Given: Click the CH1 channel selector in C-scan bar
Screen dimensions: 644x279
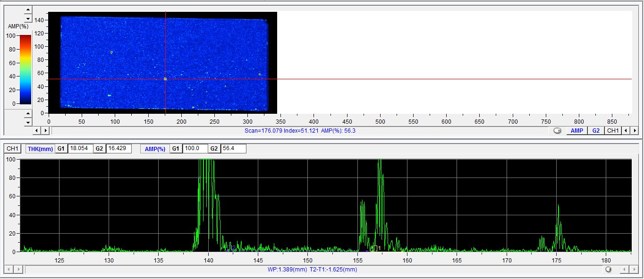Looking at the screenshot, I should pos(612,131).
